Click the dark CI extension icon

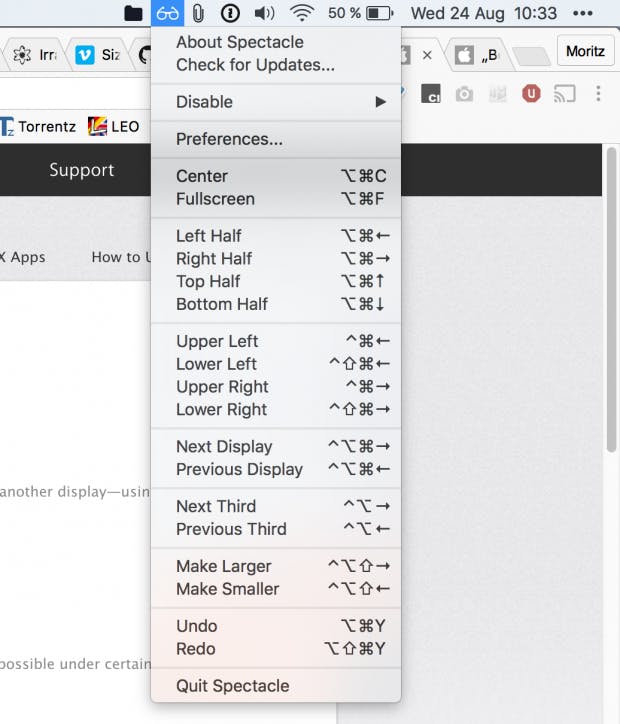pos(431,94)
